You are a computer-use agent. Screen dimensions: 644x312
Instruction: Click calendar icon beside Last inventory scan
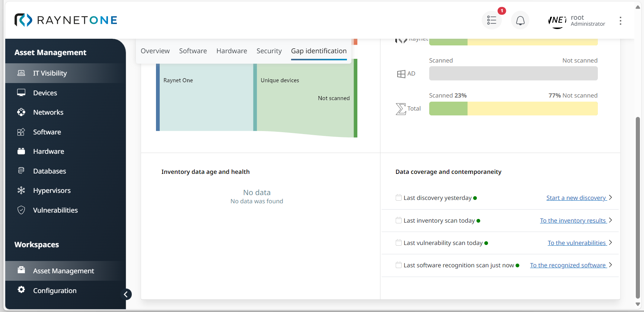pyautogui.click(x=398, y=220)
